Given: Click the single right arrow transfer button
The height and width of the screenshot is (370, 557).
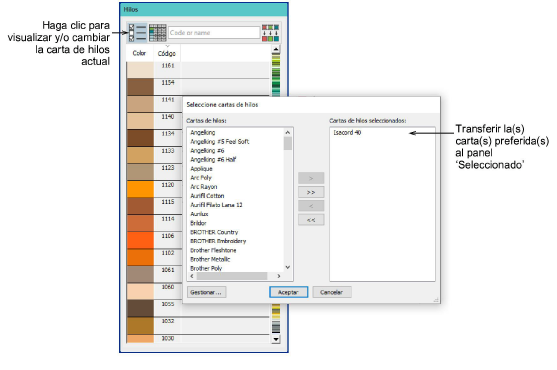Looking at the screenshot, I should [x=311, y=178].
